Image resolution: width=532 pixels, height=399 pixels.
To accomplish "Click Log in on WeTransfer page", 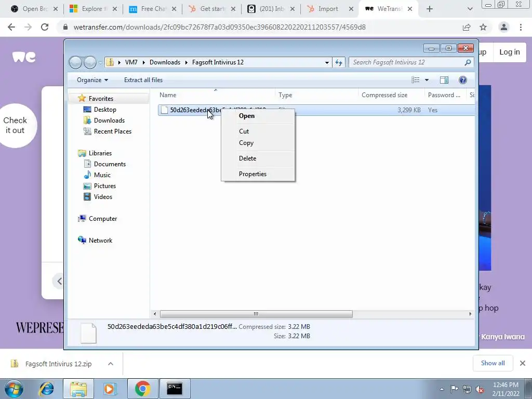I will tap(509, 52).
